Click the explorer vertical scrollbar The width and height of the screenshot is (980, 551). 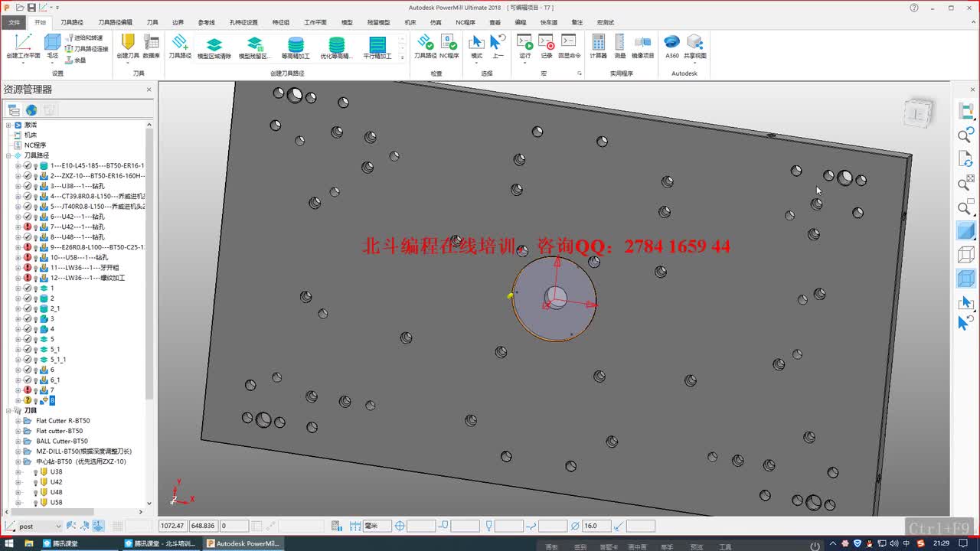tap(149, 264)
